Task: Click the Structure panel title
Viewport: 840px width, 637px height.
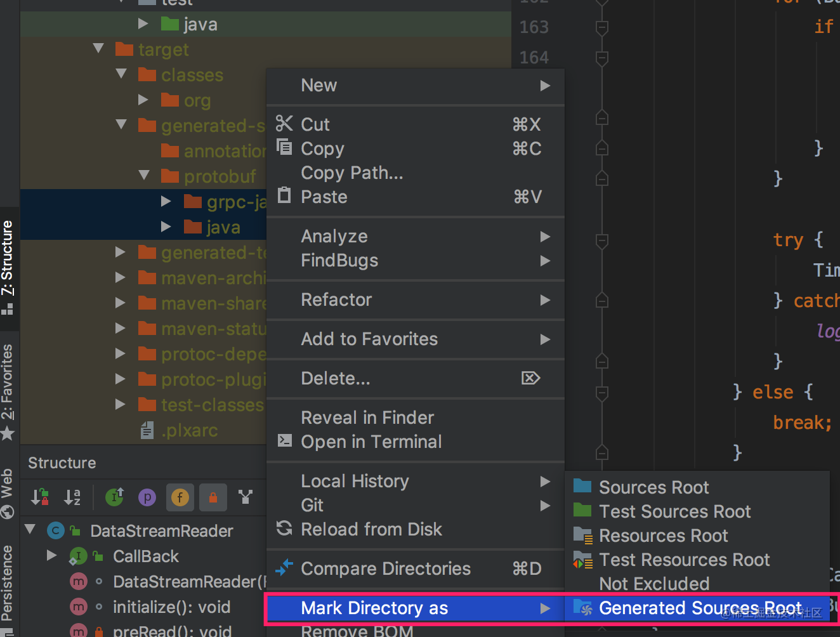Action: (x=62, y=463)
